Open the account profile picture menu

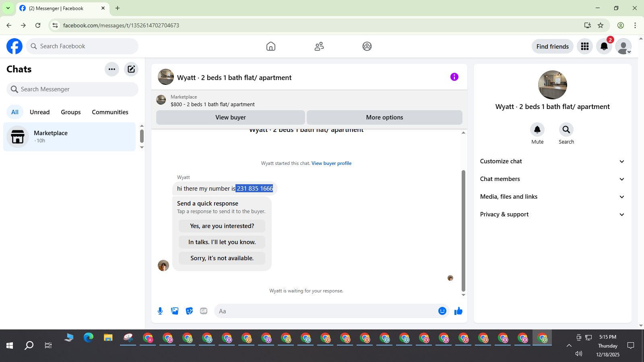point(623,46)
